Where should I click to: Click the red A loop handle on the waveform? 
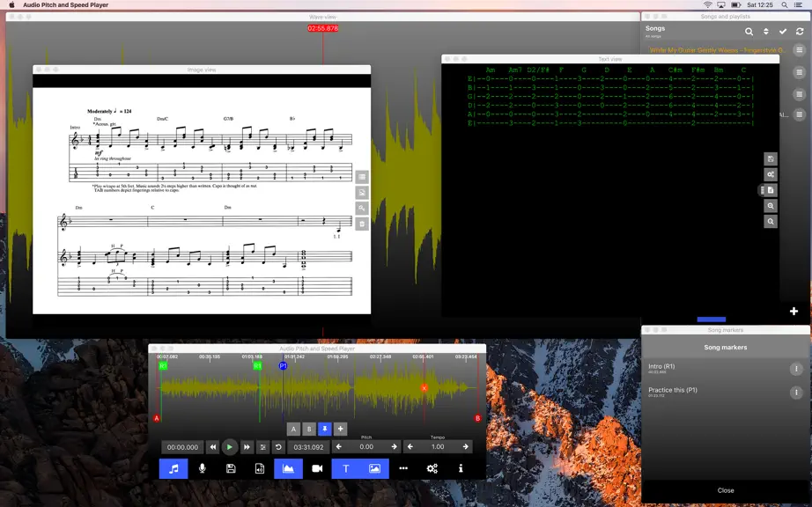[x=157, y=418]
